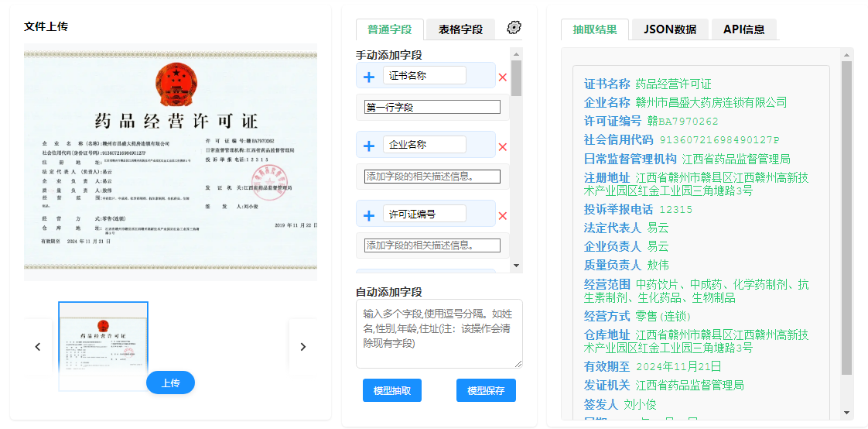
Task: Remove the 企业名称 field with red X
Action: click(503, 147)
